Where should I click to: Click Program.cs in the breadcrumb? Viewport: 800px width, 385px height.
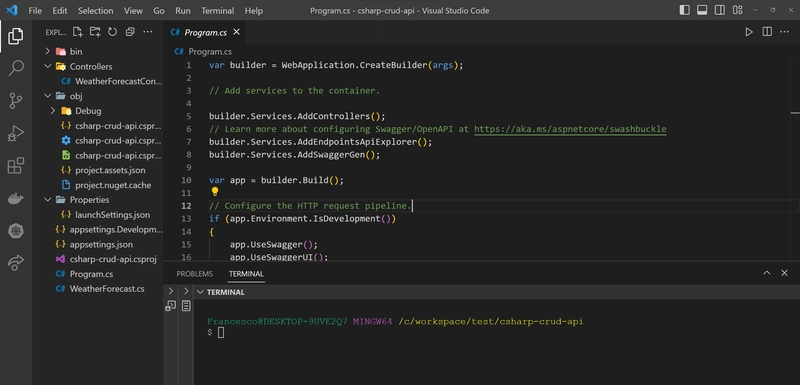[210, 52]
